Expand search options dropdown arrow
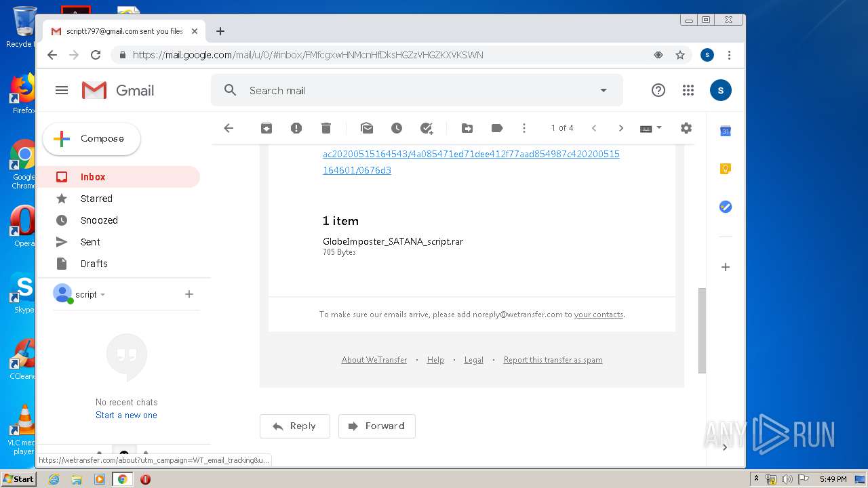 click(x=604, y=90)
